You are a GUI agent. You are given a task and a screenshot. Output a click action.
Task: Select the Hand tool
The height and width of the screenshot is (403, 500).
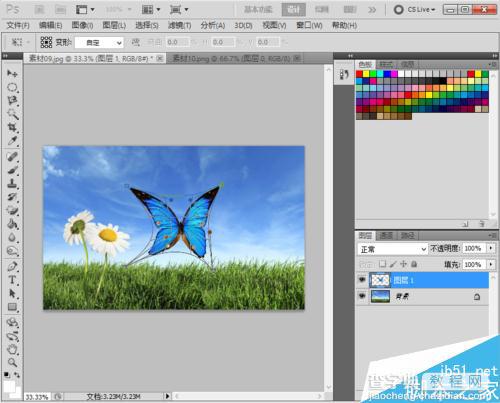12,350
